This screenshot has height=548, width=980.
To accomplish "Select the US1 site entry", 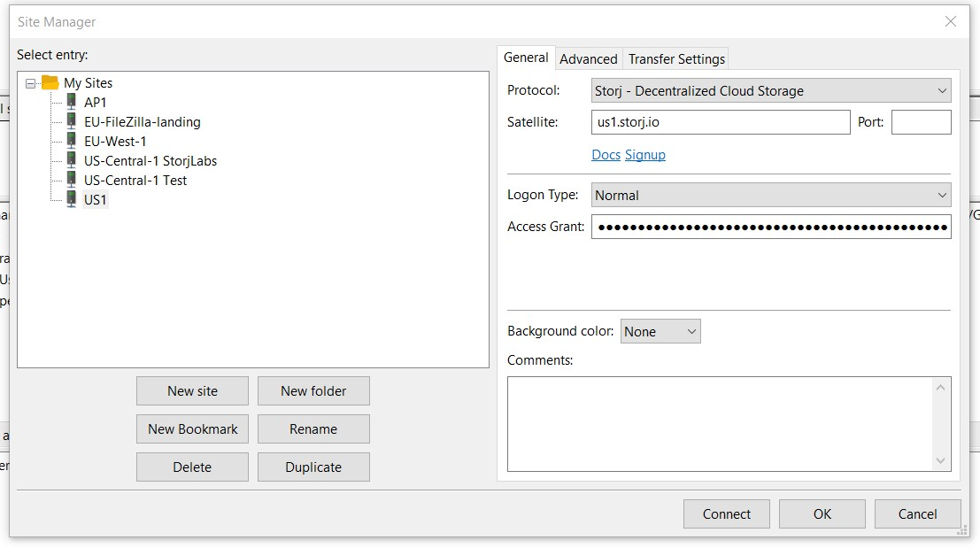I will (95, 199).
